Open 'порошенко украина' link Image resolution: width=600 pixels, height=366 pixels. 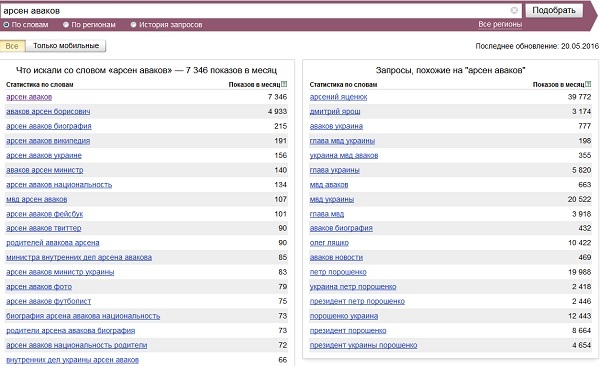click(x=344, y=316)
